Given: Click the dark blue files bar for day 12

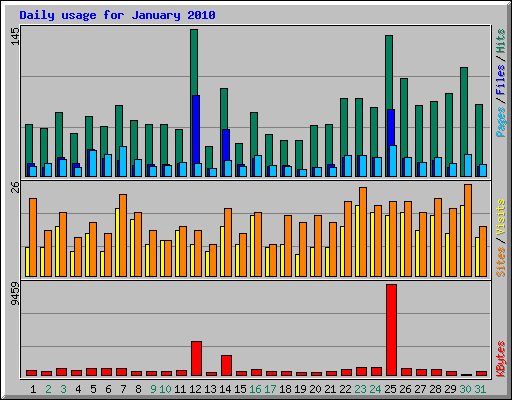Looking at the screenshot, I should [x=196, y=129].
